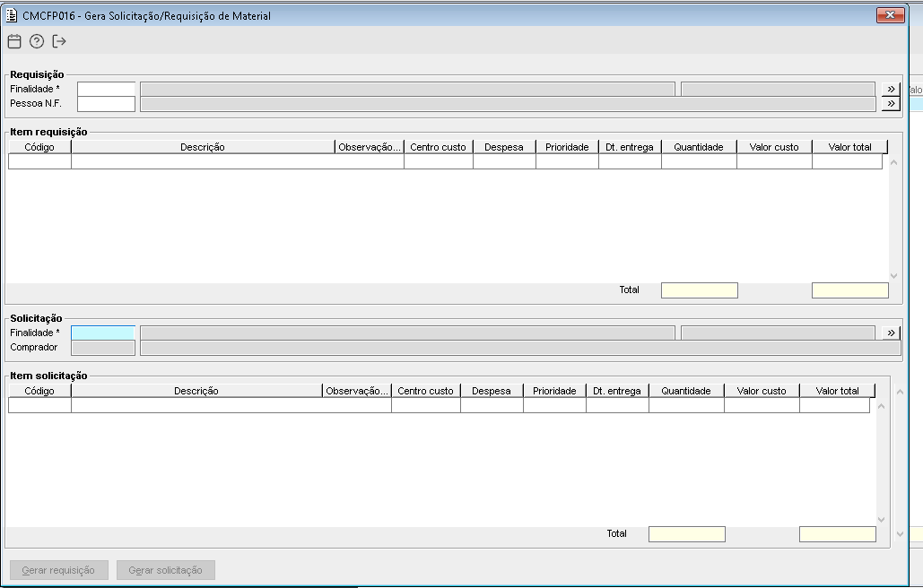Click Valor total header in Item requisição
Image resolution: width=923 pixels, height=588 pixels.
[849, 147]
